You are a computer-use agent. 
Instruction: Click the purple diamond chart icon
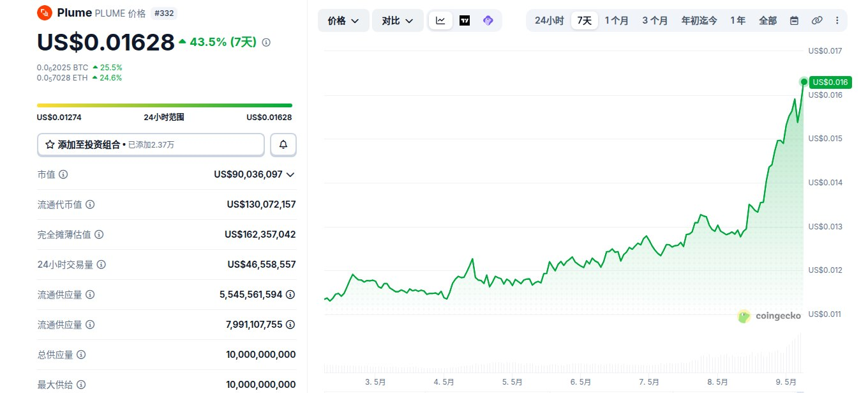[488, 20]
